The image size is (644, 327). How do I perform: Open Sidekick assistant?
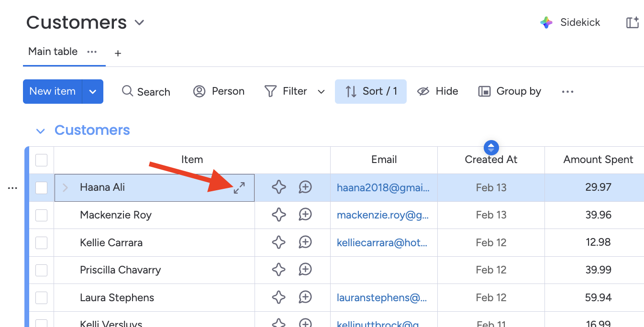pyautogui.click(x=570, y=22)
